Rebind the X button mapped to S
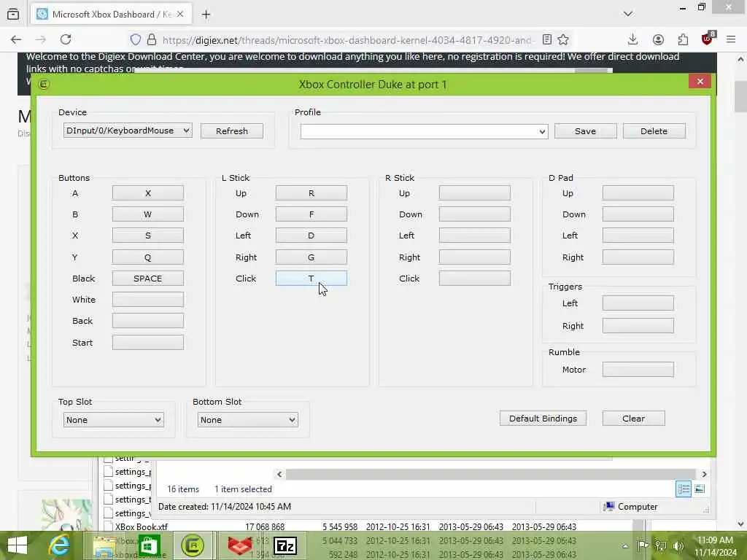747x560 pixels. (147, 236)
